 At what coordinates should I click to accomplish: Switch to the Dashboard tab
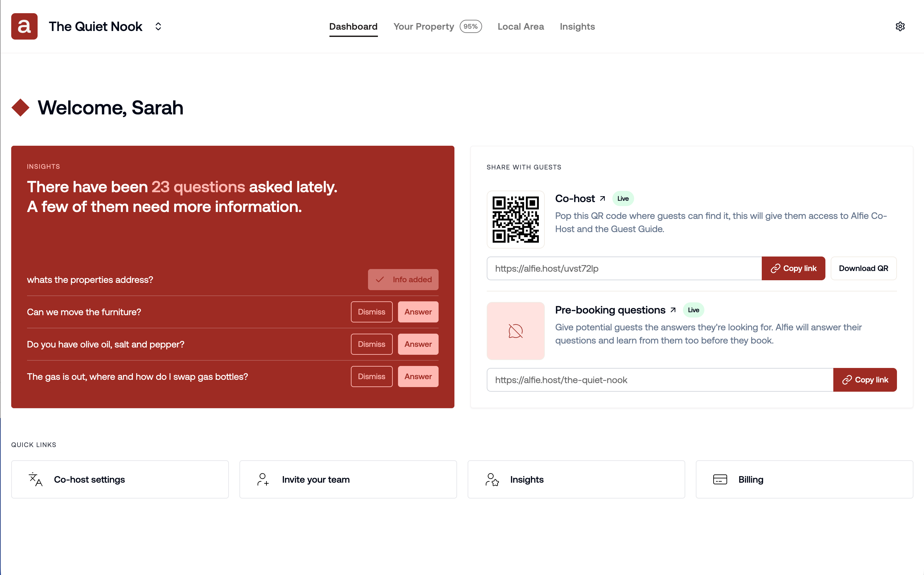point(353,26)
